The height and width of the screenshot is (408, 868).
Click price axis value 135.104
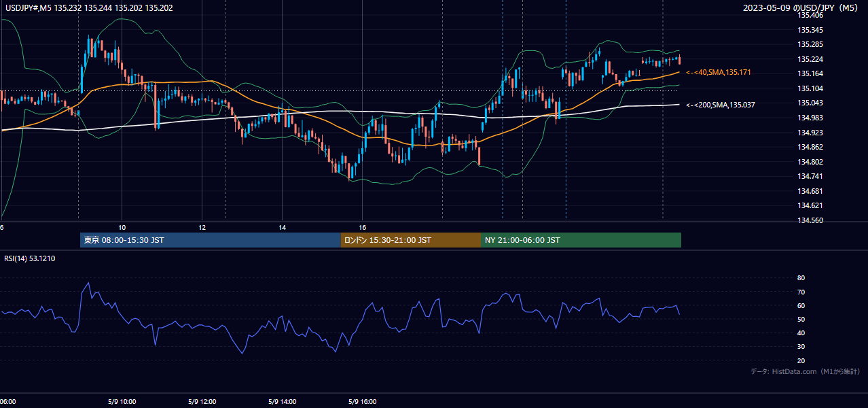(810, 88)
